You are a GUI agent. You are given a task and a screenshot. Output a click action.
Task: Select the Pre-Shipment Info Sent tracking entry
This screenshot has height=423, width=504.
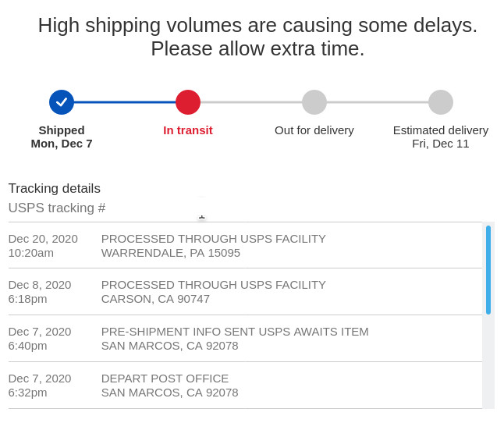pyautogui.click(x=234, y=339)
